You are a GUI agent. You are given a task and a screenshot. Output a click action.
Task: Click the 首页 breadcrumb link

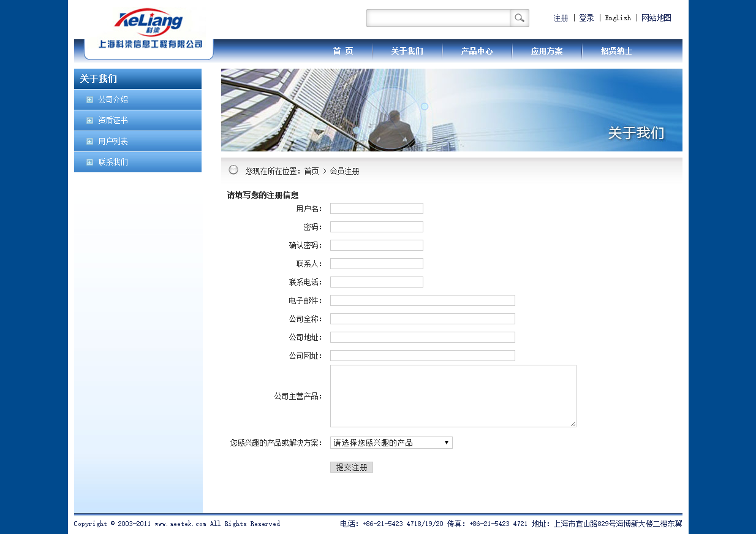311,172
